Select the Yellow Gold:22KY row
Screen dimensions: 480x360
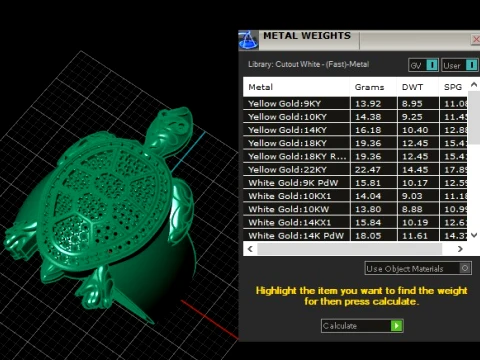(x=356, y=169)
